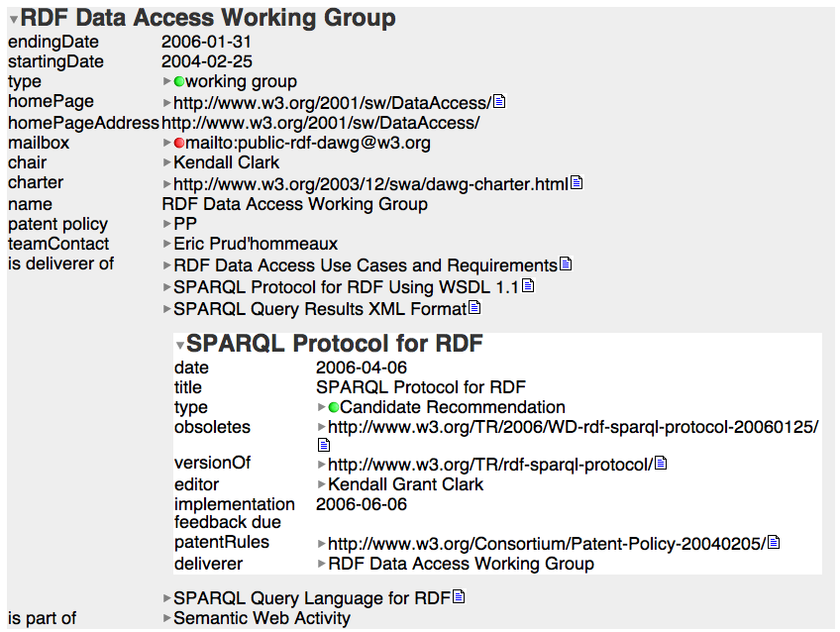Click document icon after SPARQL Query Language for RDF

tap(459, 597)
